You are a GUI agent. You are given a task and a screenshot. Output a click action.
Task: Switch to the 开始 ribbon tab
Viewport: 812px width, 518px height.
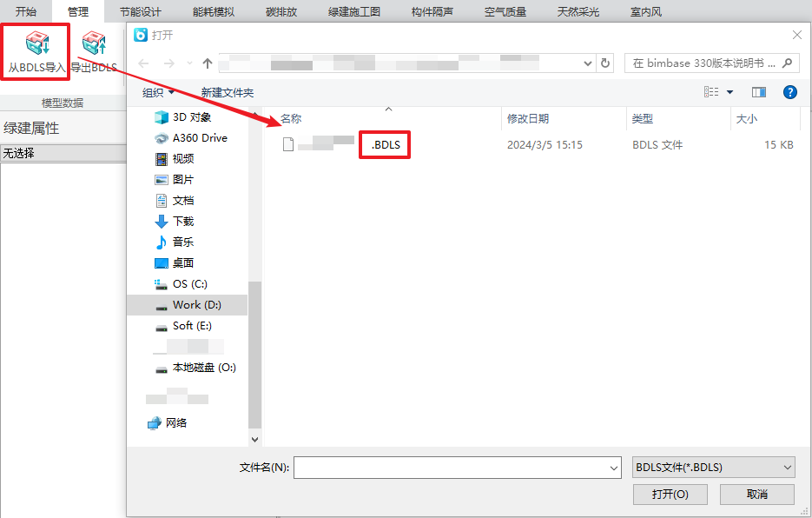[26, 11]
